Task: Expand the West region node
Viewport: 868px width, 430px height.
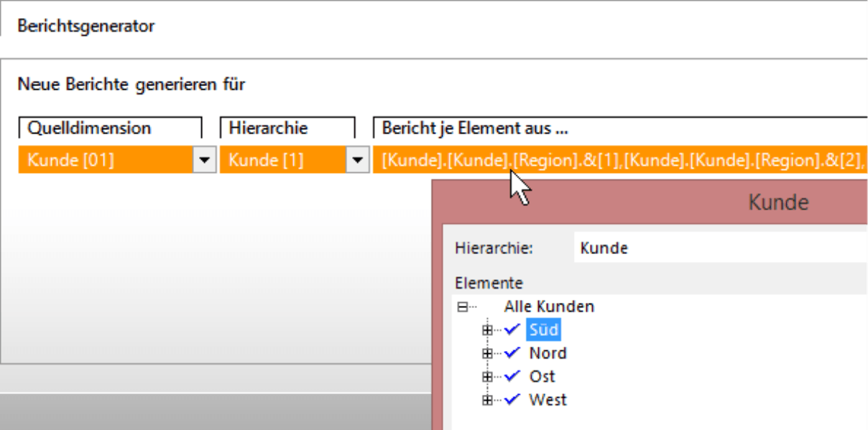Action: pos(487,399)
